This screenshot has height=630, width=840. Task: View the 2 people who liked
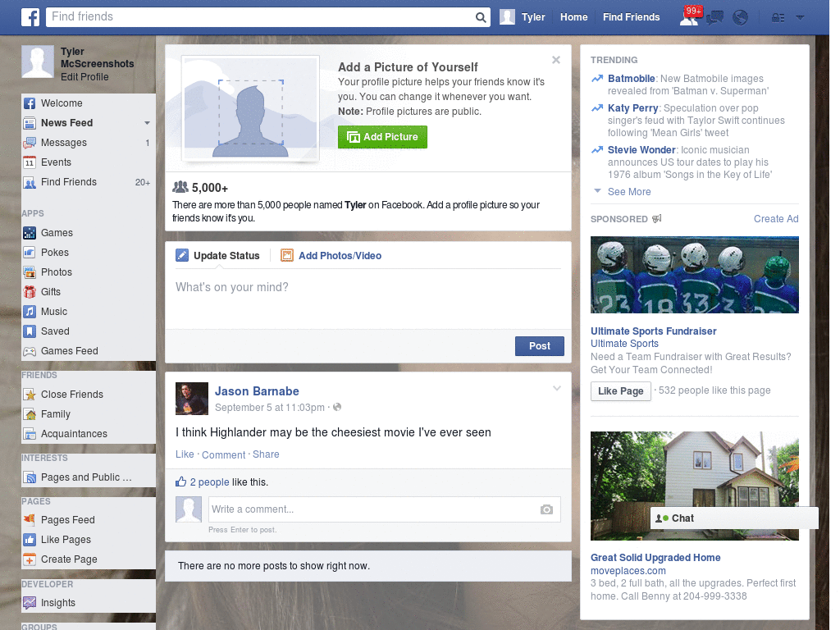point(209,482)
